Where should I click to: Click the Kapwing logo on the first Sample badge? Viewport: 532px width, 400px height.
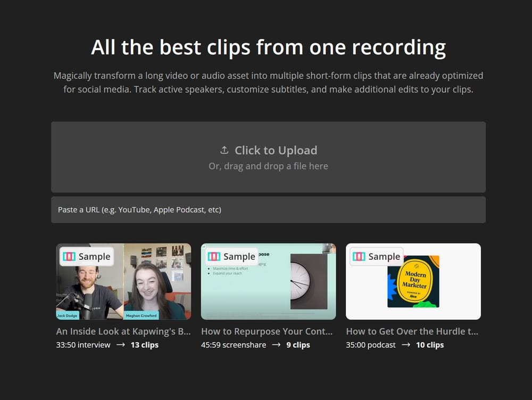coord(70,256)
